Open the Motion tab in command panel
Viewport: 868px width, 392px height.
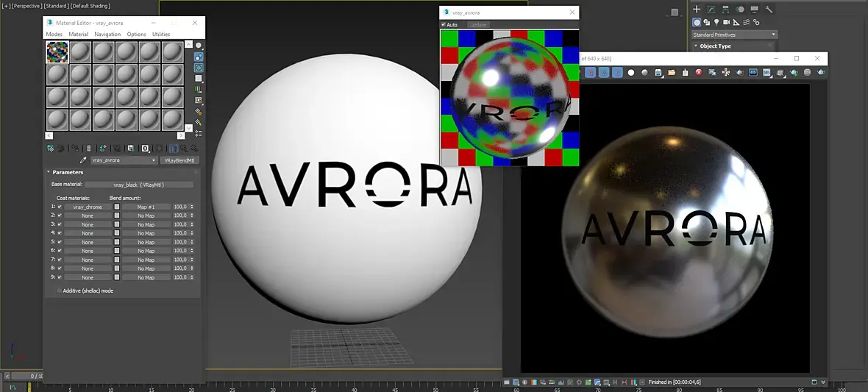[x=740, y=9]
